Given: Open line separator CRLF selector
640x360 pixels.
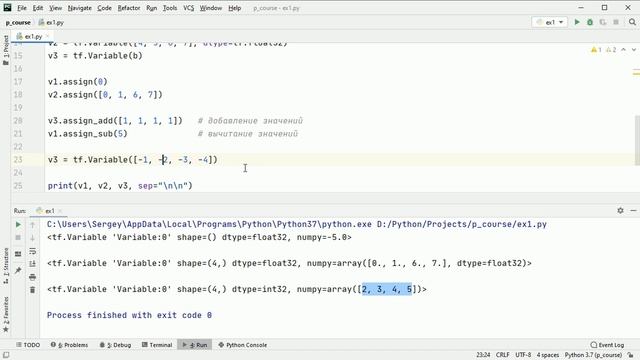Looking at the screenshot, I should coord(502,355).
